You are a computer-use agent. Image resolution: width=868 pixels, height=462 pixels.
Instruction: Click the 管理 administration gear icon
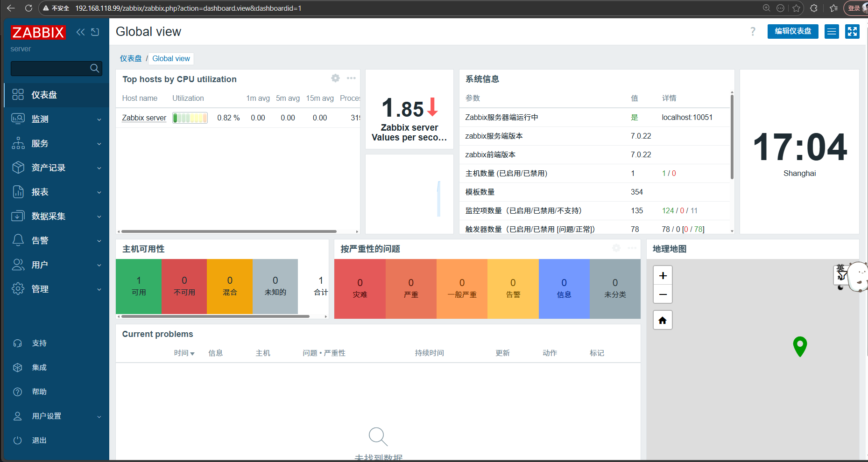point(18,289)
